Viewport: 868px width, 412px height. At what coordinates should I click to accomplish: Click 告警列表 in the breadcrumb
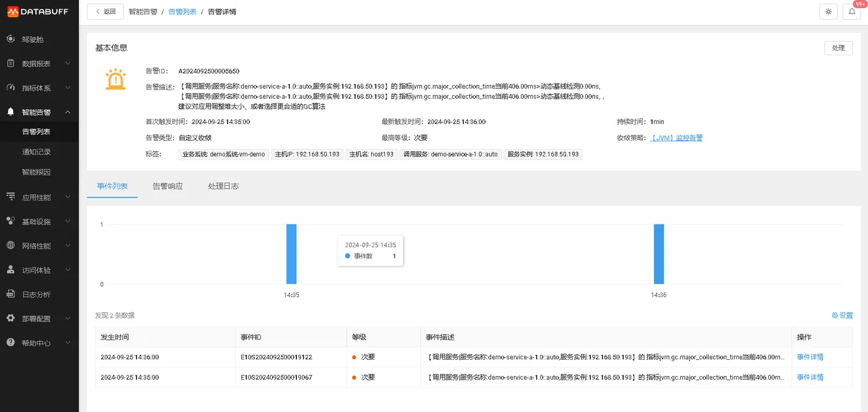[x=182, y=12]
